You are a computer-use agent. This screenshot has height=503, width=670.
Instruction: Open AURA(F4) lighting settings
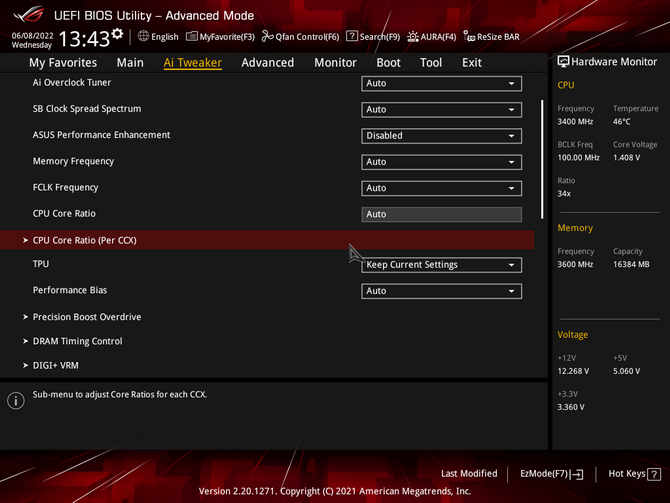point(432,37)
